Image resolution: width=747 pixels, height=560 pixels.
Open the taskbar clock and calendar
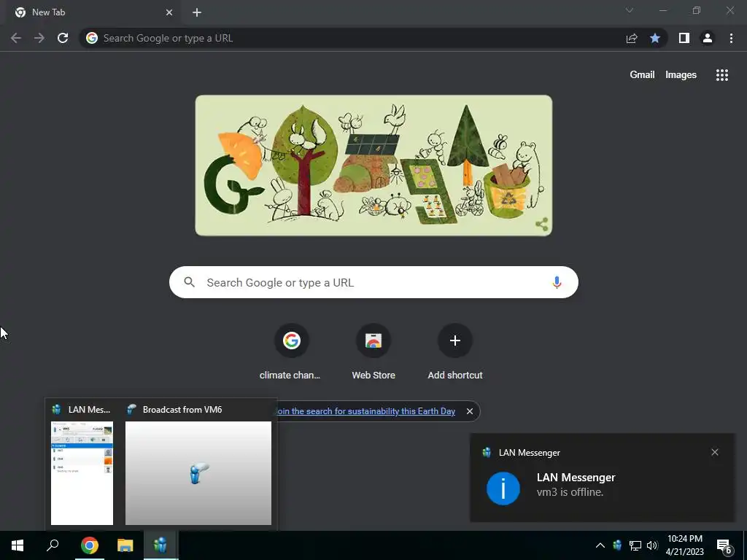(x=684, y=545)
